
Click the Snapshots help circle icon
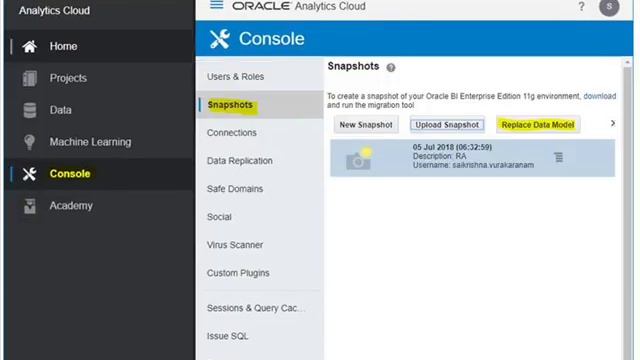pos(391,67)
